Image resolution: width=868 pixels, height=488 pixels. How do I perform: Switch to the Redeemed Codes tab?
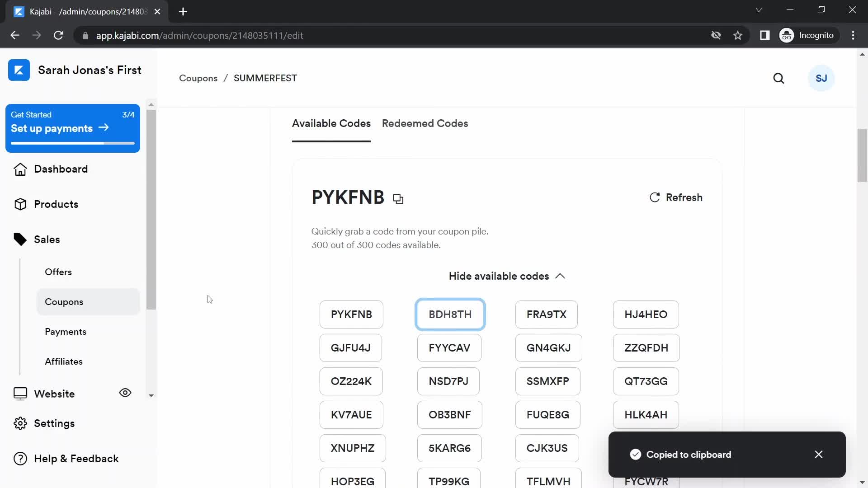[x=425, y=123]
